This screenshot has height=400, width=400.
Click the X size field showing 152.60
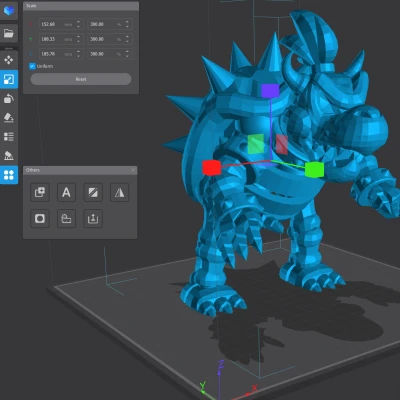[x=61, y=24]
